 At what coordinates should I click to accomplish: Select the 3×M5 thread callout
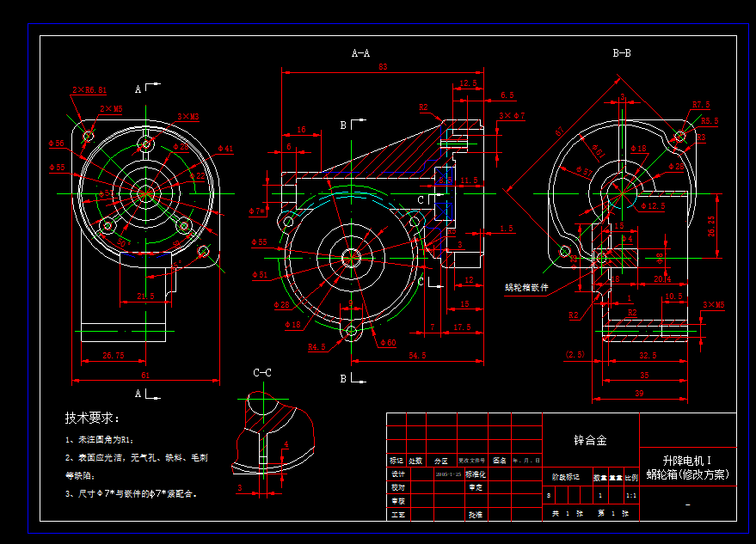pos(714,305)
